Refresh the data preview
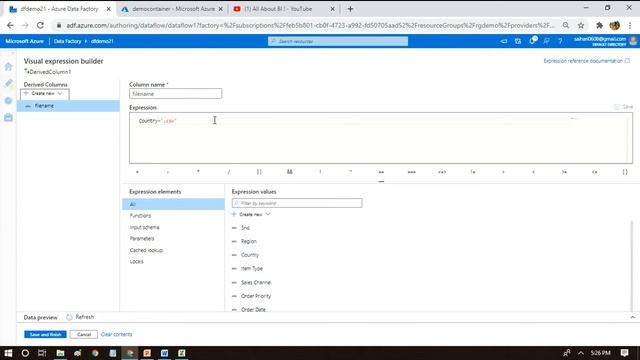The width and height of the screenshot is (640, 360). pyautogui.click(x=80, y=317)
